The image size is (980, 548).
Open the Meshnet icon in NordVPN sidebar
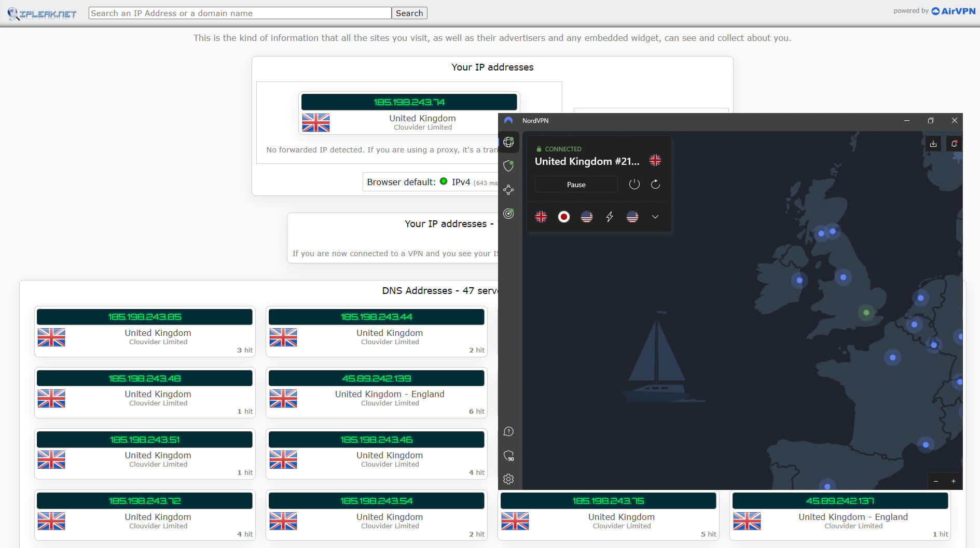508,190
